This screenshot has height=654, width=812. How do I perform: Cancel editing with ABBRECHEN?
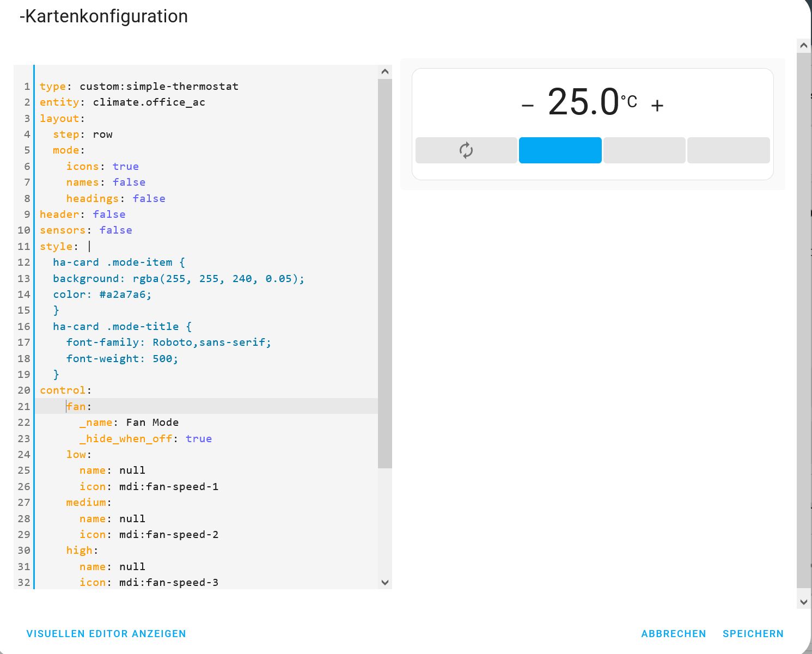pos(674,633)
